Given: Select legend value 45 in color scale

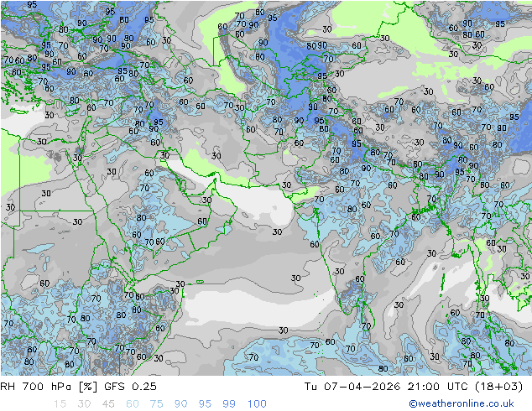Looking at the screenshot, I should pos(108,404).
